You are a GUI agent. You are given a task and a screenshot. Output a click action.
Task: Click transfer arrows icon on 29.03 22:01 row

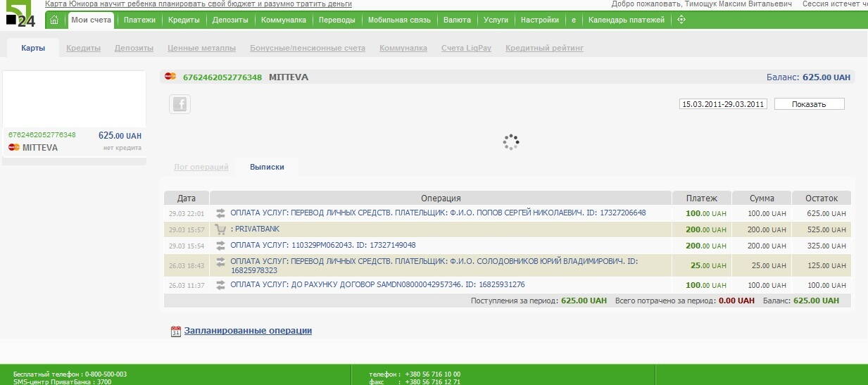point(220,213)
